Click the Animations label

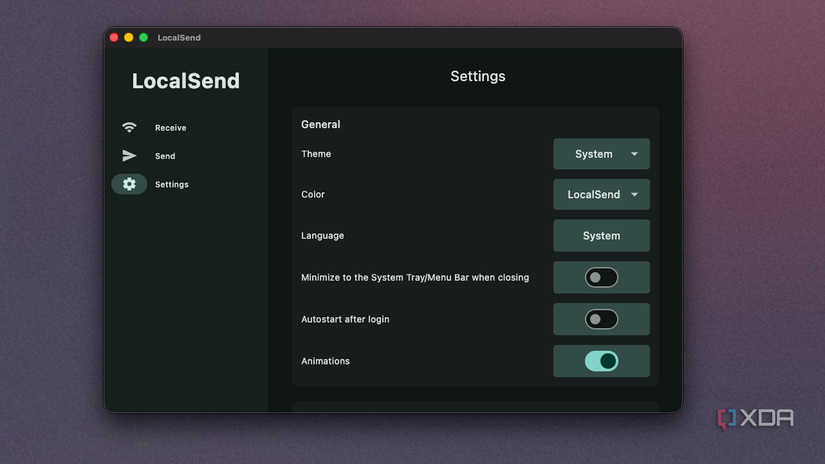(325, 361)
